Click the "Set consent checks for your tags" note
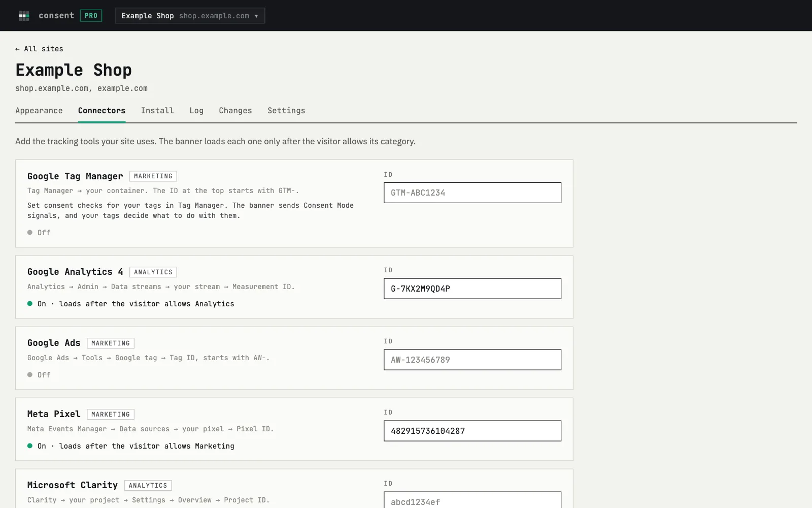The width and height of the screenshot is (812, 508). pyautogui.click(x=190, y=210)
